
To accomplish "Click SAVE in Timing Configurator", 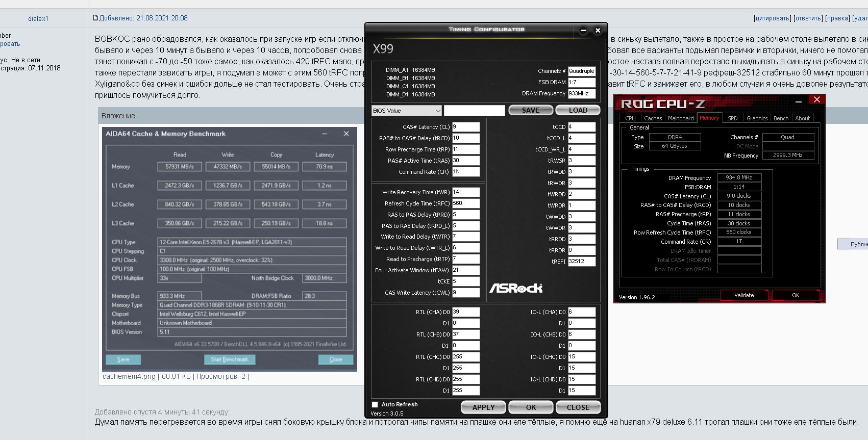I will click(x=531, y=110).
